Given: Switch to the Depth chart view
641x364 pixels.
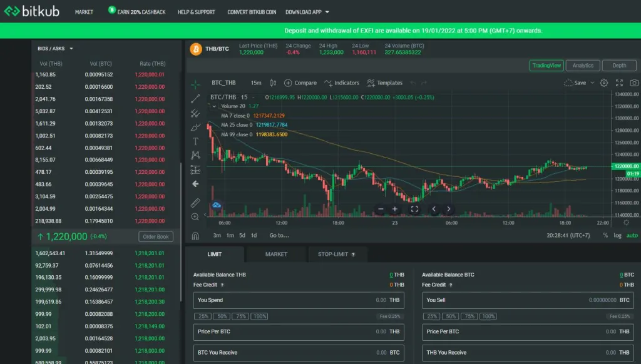Looking at the screenshot, I should pos(619,66).
